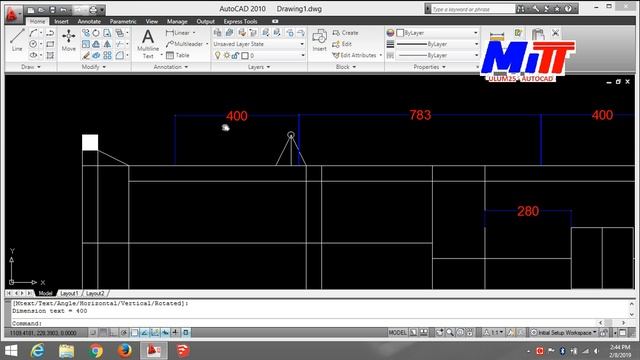Open Layer Properties manager icon

tap(218, 33)
